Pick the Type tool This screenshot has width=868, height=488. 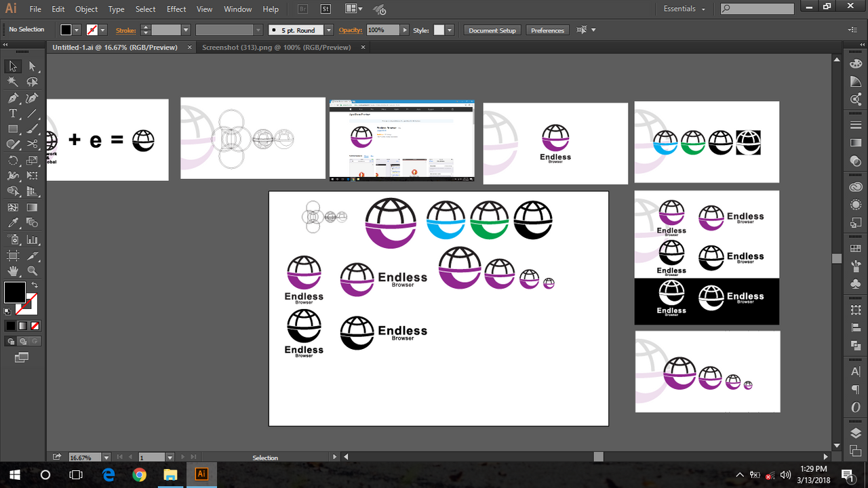[x=13, y=113]
